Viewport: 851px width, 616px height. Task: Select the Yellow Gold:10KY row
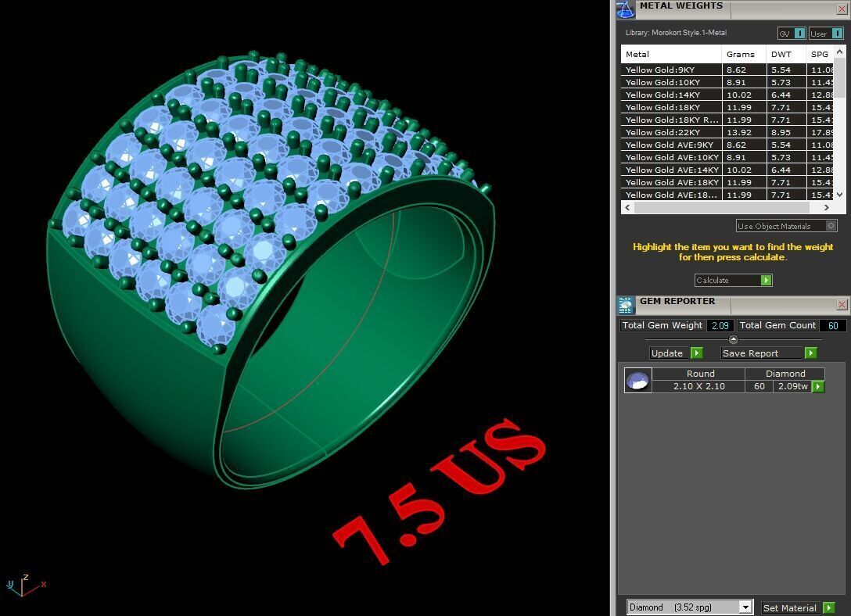click(x=727, y=82)
